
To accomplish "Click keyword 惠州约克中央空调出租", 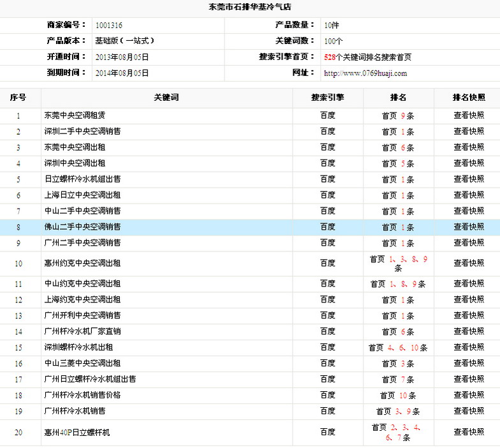I will (82, 263).
